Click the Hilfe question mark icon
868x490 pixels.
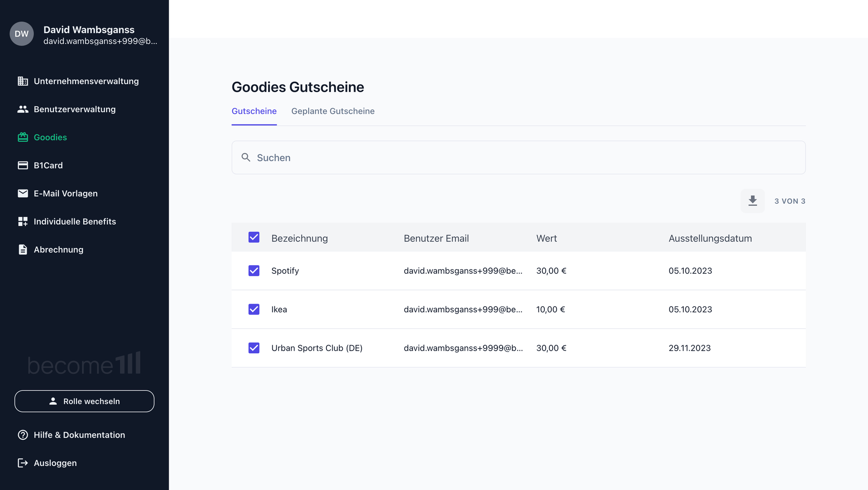(x=23, y=435)
